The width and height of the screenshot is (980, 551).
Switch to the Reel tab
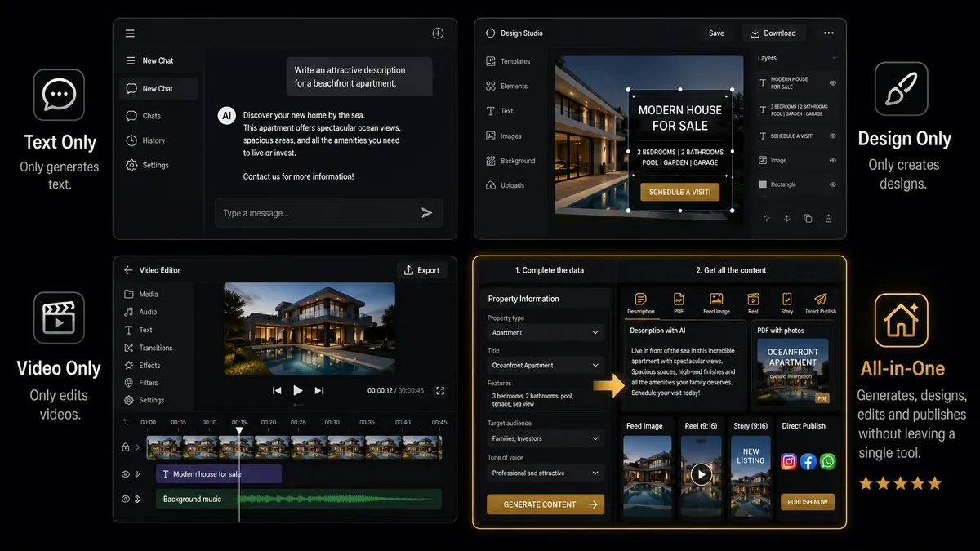tap(753, 304)
